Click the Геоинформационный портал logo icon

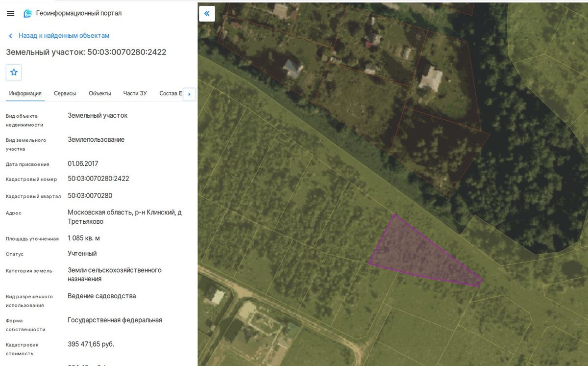(x=28, y=13)
